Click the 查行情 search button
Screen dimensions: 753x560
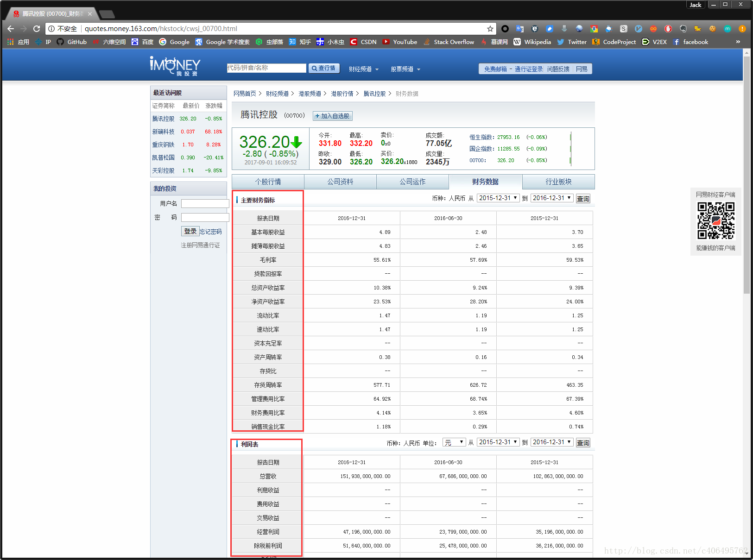(x=324, y=68)
